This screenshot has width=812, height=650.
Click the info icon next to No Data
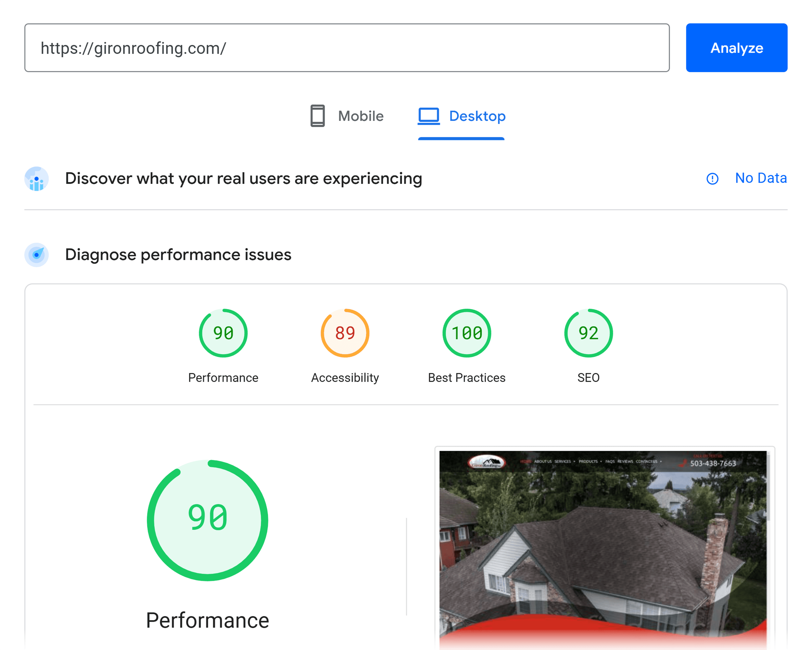712,179
